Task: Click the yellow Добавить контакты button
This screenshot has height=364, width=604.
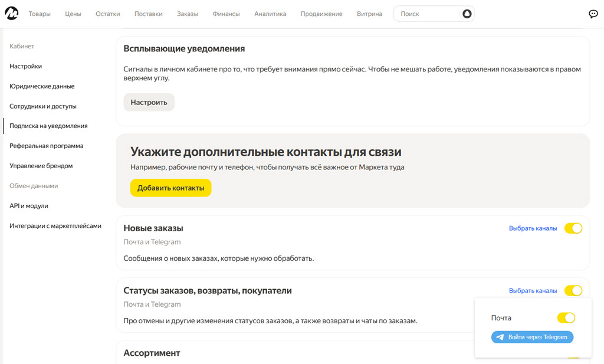Action: point(170,188)
